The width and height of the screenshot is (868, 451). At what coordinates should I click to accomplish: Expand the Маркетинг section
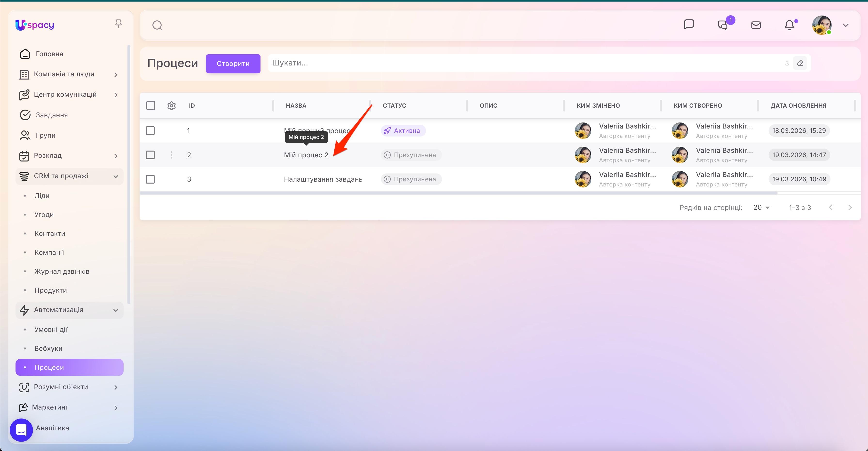coord(116,407)
